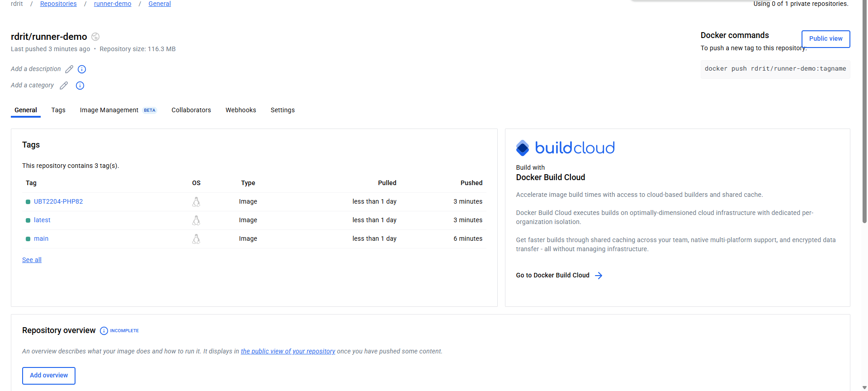Click the pencil icon to add a description
Screen dimensions: 868x391
click(69, 69)
